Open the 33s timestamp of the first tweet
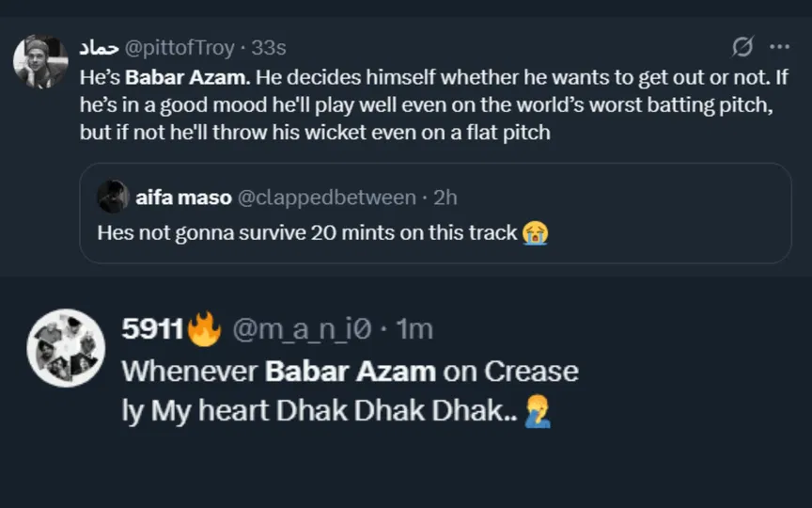This screenshot has width=812, height=508. (x=269, y=47)
